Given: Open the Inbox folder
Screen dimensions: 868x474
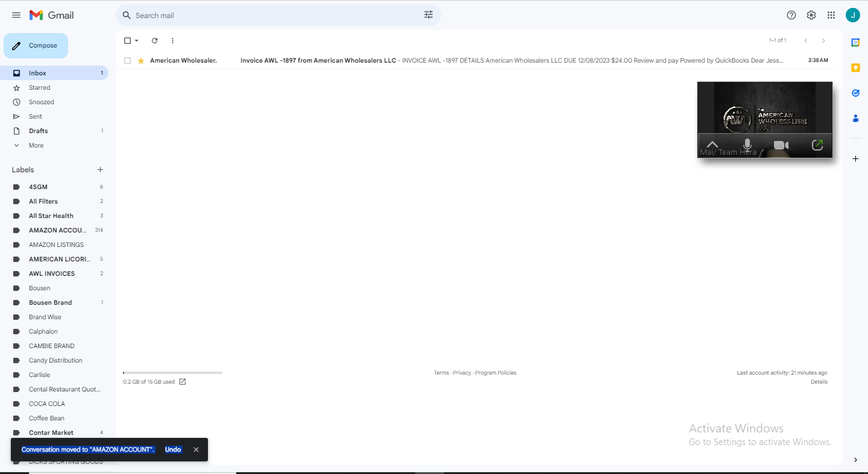Looking at the screenshot, I should (54, 73).
